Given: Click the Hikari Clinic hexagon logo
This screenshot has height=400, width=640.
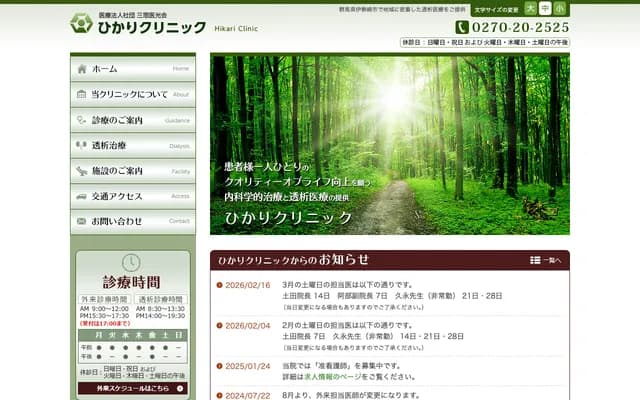Looking at the screenshot, I should click(x=82, y=23).
